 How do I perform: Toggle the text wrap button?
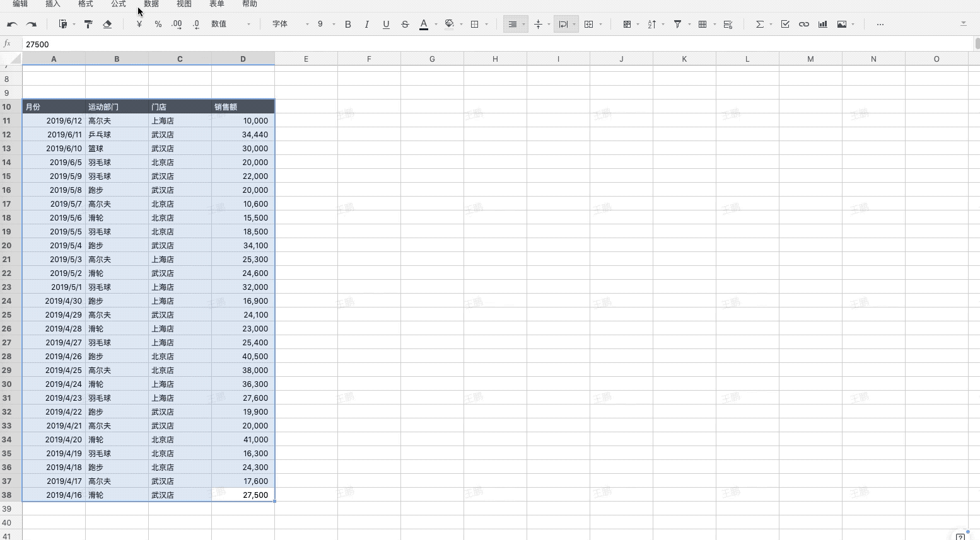point(563,25)
